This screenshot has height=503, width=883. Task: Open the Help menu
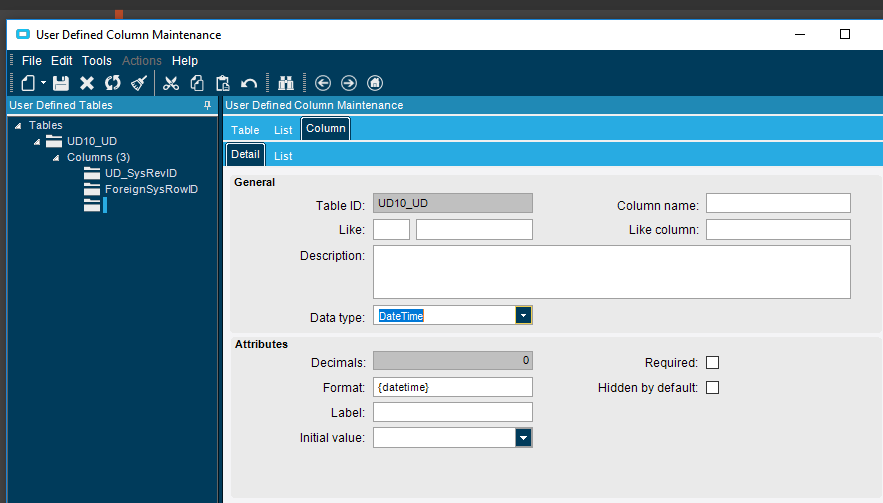(x=185, y=61)
